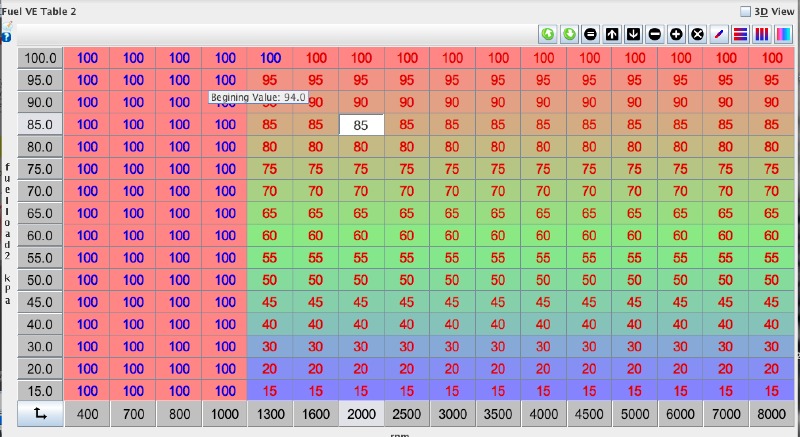Click the color gradient toolbar icon

[x=783, y=34]
